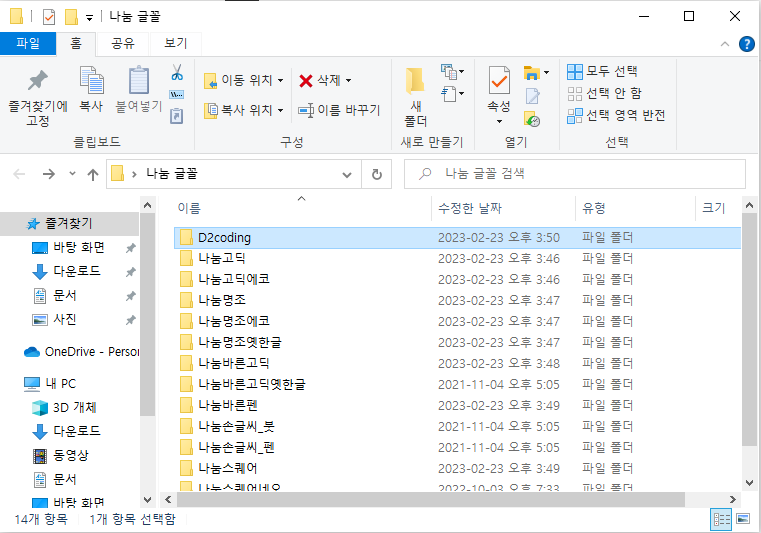Open Customize Quick Access Toolbar dropdown
The height and width of the screenshot is (533, 761).
point(89,18)
